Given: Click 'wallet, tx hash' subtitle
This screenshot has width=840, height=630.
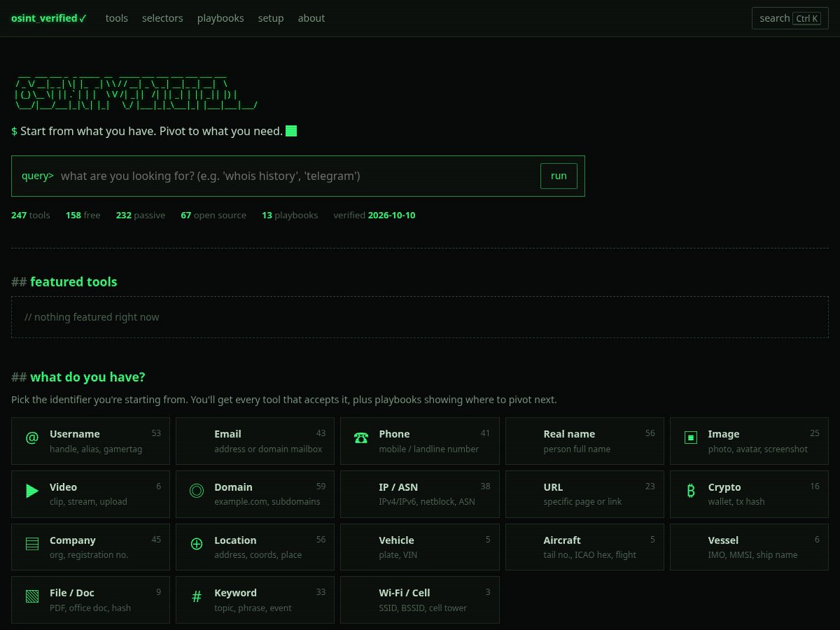Looking at the screenshot, I should point(736,501).
